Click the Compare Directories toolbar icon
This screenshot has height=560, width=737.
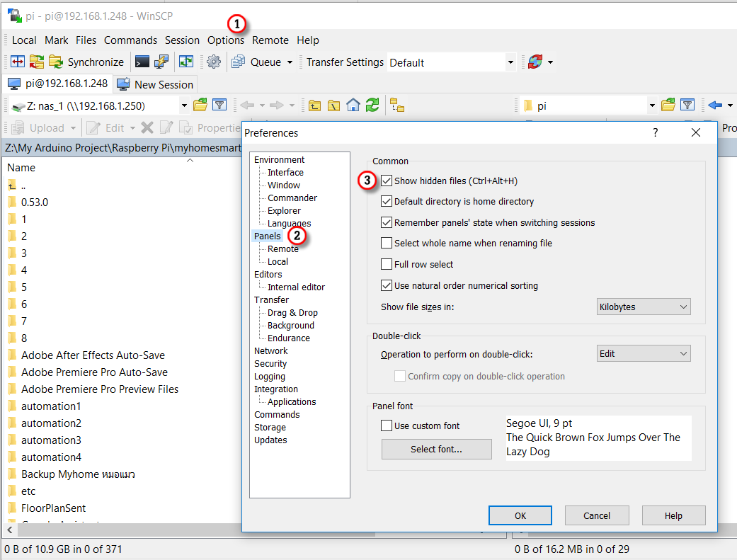click(18, 62)
